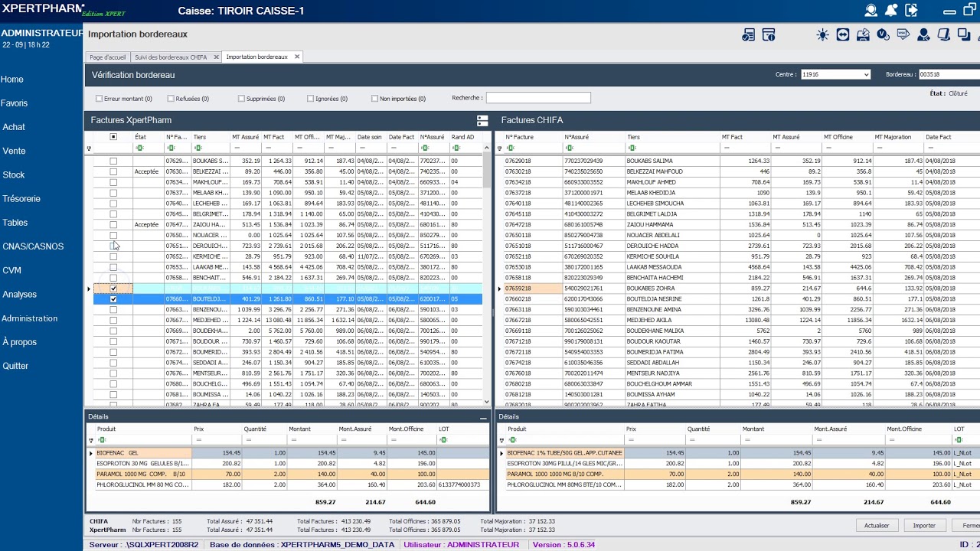Toggle the Erreur montant filter checkbox
The height and width of the screenshot is (551, 980).
[x=99, y=99]
